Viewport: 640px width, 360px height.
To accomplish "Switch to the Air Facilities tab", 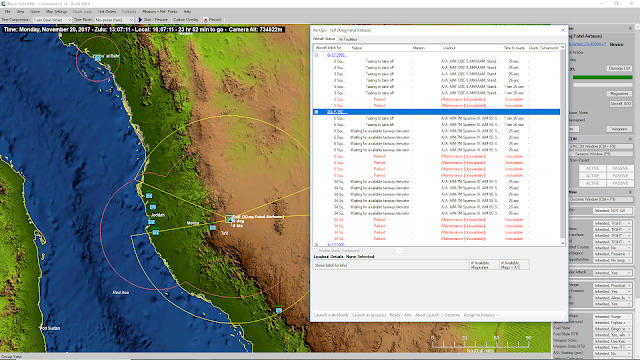I will 348,39.
